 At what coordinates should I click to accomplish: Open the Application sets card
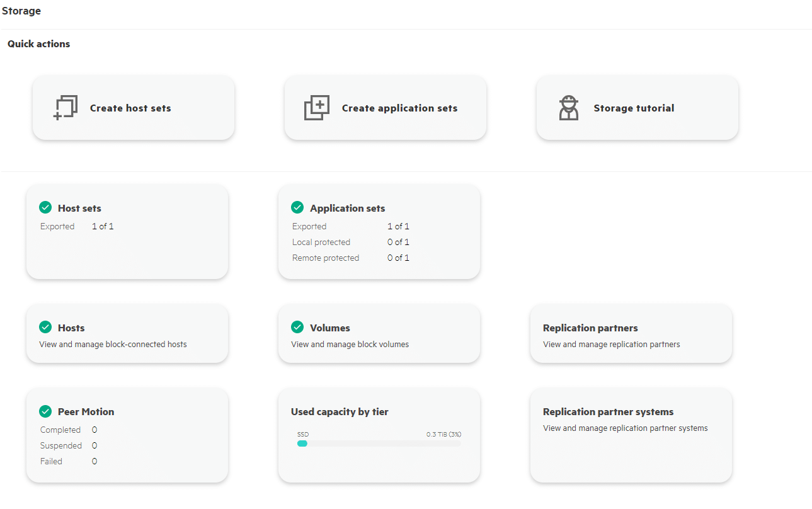[379, 231]
